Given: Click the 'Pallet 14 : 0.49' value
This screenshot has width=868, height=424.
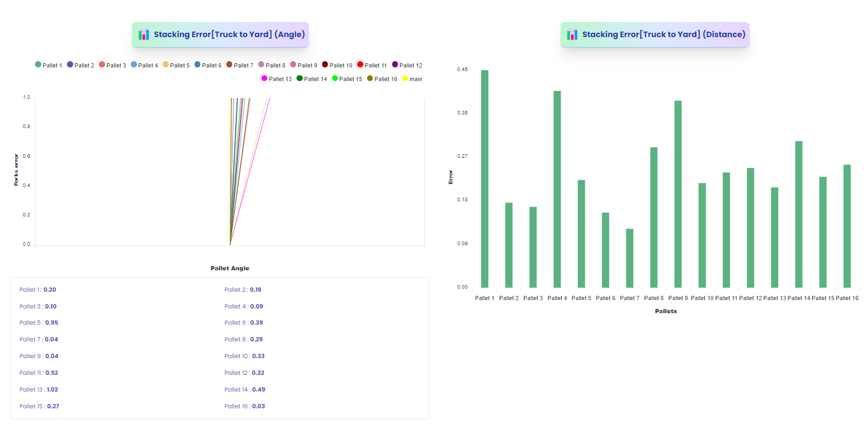Looking at the screenshot, I should pos(245,389).
